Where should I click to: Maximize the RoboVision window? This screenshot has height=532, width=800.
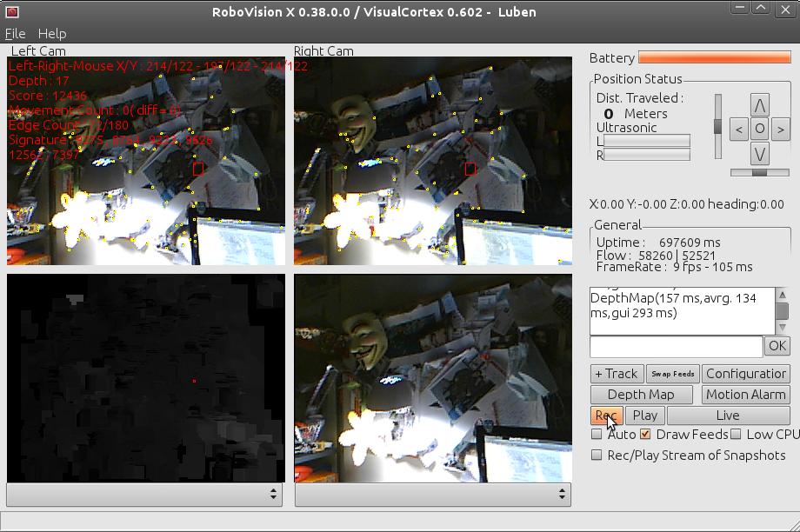(761, 8)
